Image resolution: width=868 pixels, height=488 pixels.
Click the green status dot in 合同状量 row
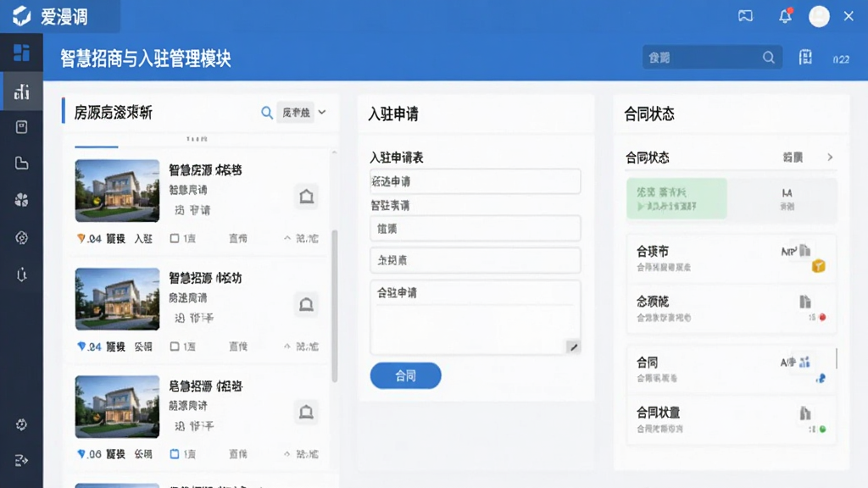pyautogui.click(x=822, y=429)
